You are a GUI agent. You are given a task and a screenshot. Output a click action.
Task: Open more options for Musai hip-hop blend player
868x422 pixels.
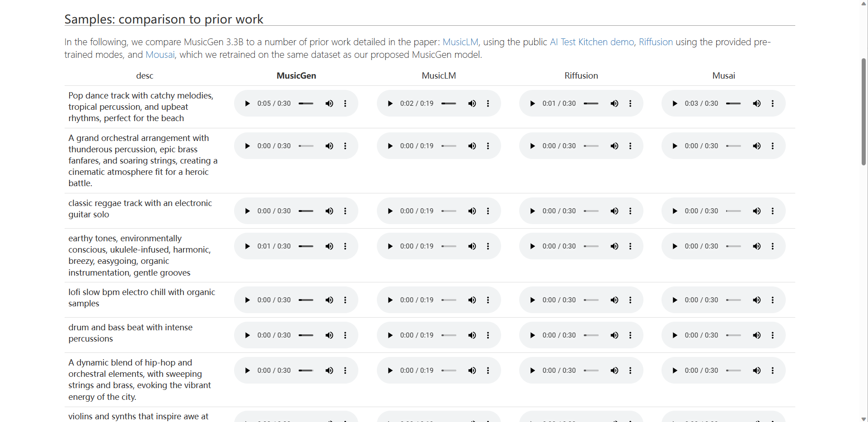click(x=773, y=370)
